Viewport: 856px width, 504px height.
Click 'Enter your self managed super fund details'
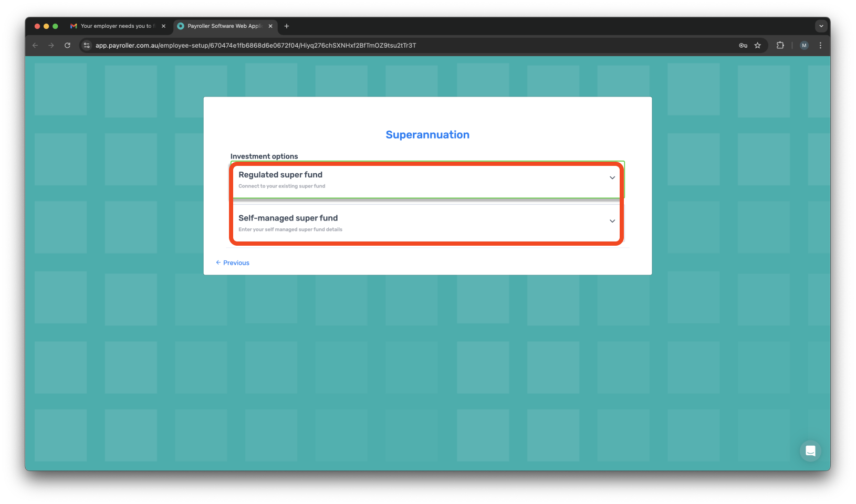tap(290, 229)
